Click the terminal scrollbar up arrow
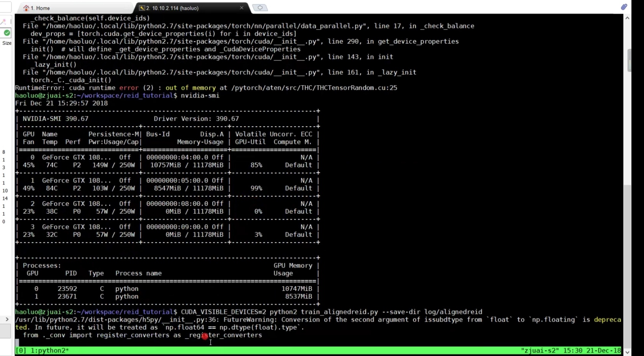This screenshot has height=356, width=644. (628, 18)
